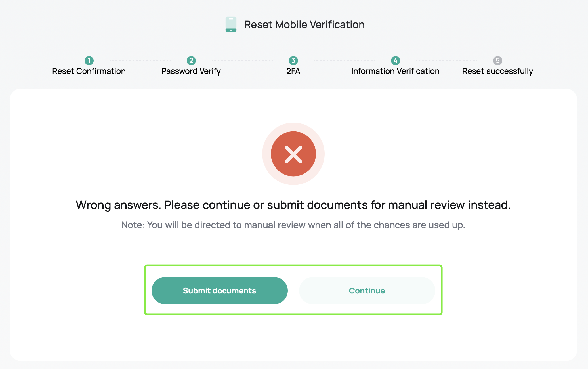Viewport: 588px width, 369px height.
Task: Click the Reset Mobile Verification heading
Action: 304,24
